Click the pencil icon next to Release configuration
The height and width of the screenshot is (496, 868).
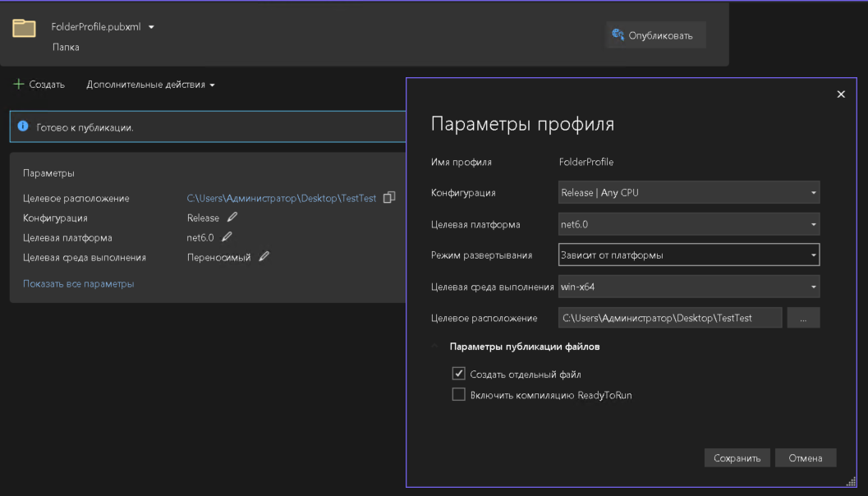[232, 218]
